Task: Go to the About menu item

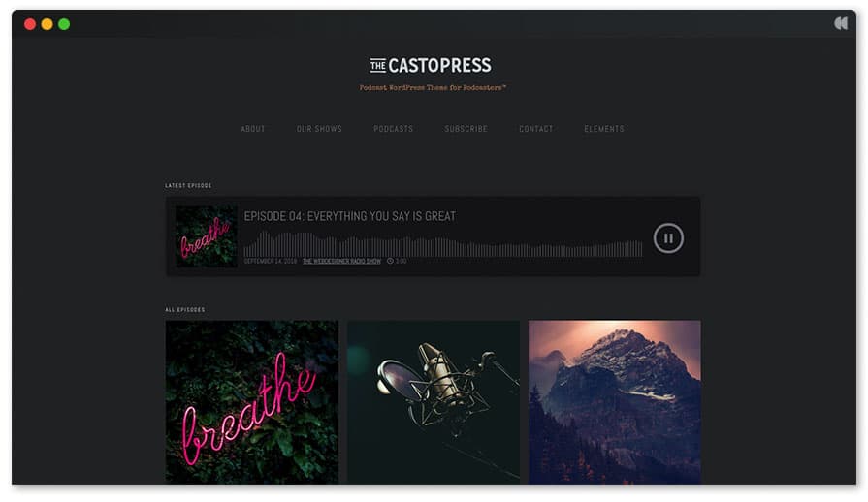Action: point(253,129)
